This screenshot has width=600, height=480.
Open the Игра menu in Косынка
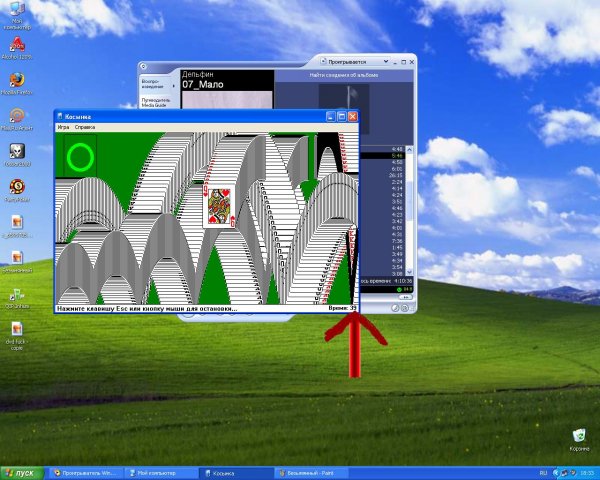point(64,128)
